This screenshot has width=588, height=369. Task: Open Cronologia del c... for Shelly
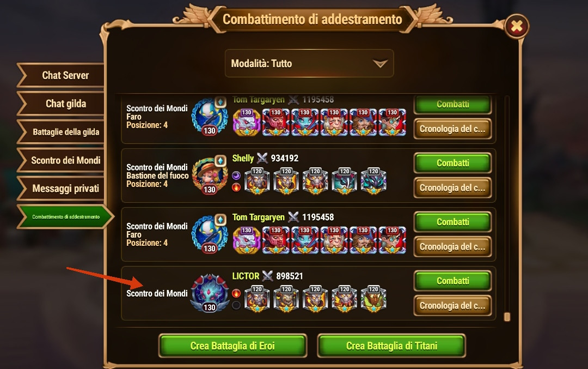(452, 187)
